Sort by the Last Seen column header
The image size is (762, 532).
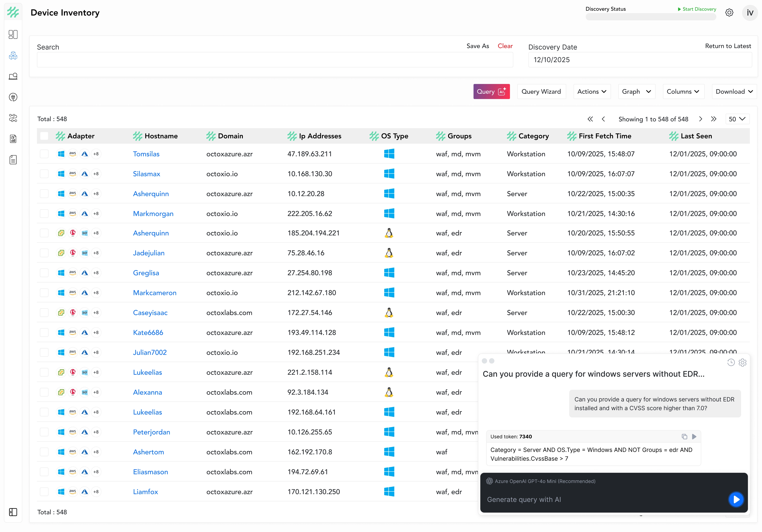pyautogui.click(x=696, y=136)
